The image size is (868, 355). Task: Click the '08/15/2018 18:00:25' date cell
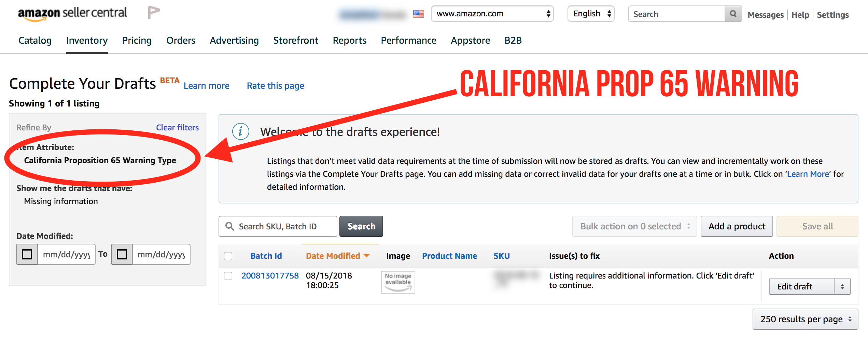pyautogui.click(x=329, y=280)
